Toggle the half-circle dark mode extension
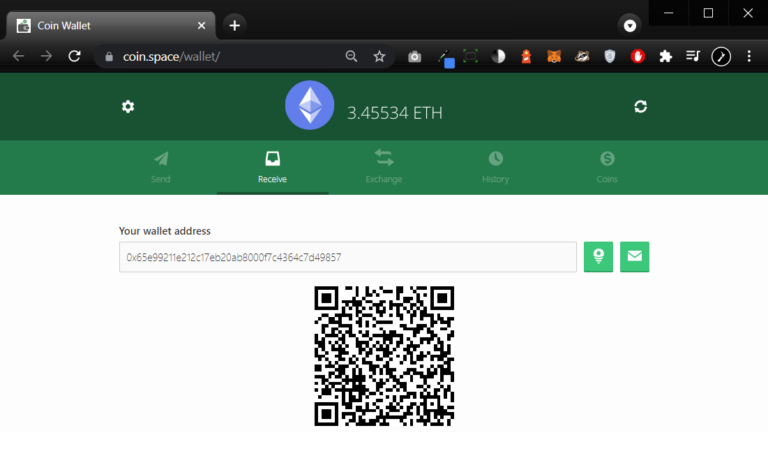The width and height of the screenshot is (768, 449). click(498, 56)
